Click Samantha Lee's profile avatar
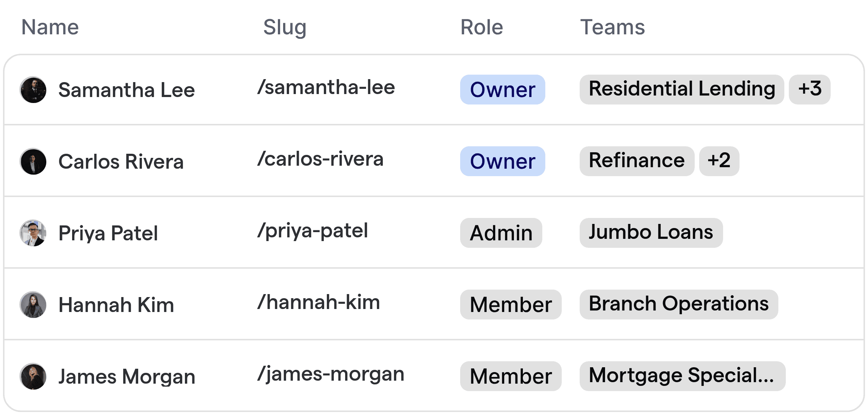 click(33, 90)
